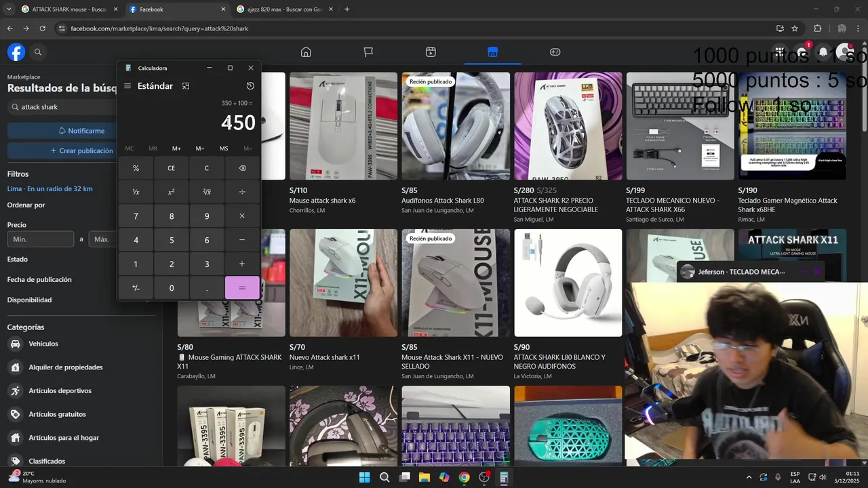The width and height of the screenshot is (868, 488).
Task: Click the Crear publicación button
Action: pos(81,150)
